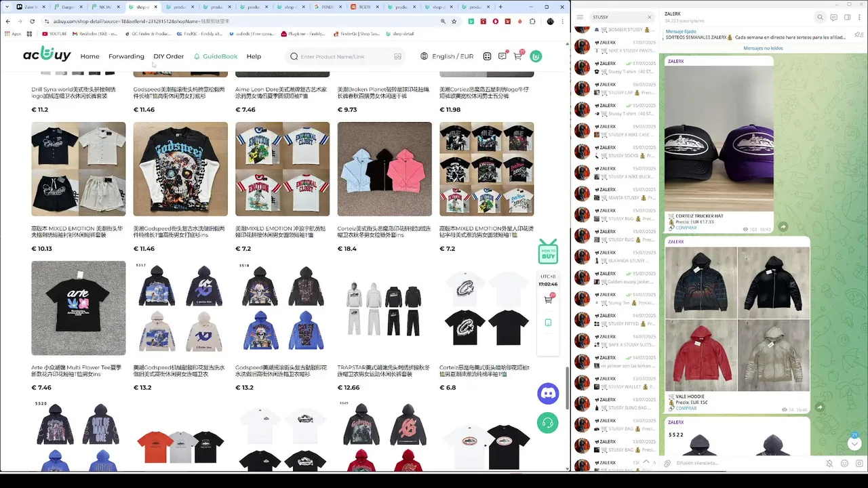Open the Home menu item
This screenshot has width=868, height=488.
tap(90, 56)
